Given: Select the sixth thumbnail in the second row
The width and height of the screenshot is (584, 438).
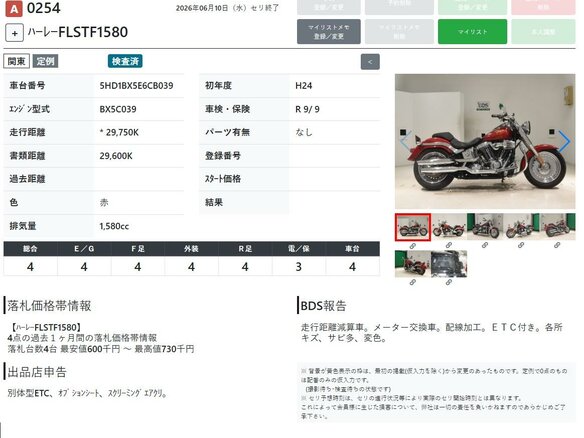Looking at the screenshot, I should point(413,264).
